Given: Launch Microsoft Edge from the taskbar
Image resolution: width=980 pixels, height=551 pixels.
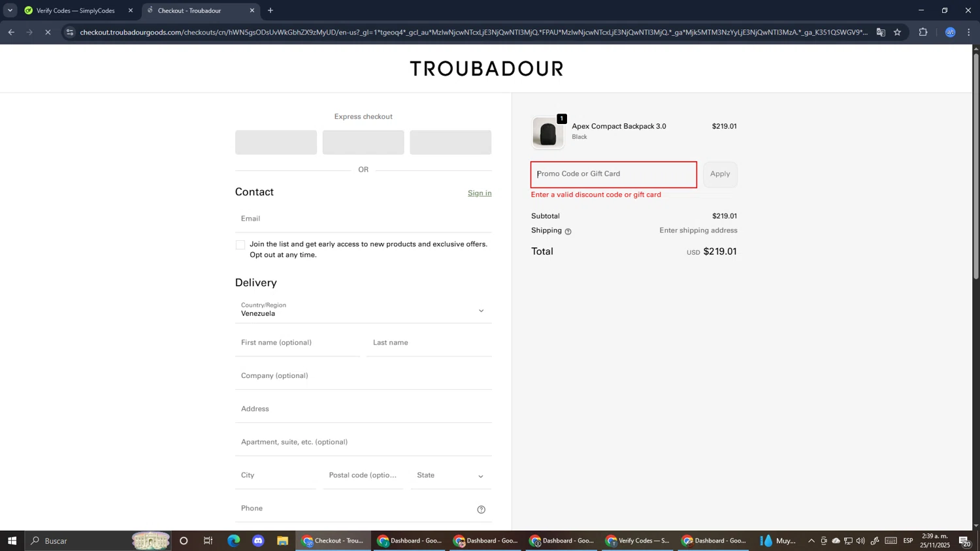Looking at the screenshot, I should 233,541.
